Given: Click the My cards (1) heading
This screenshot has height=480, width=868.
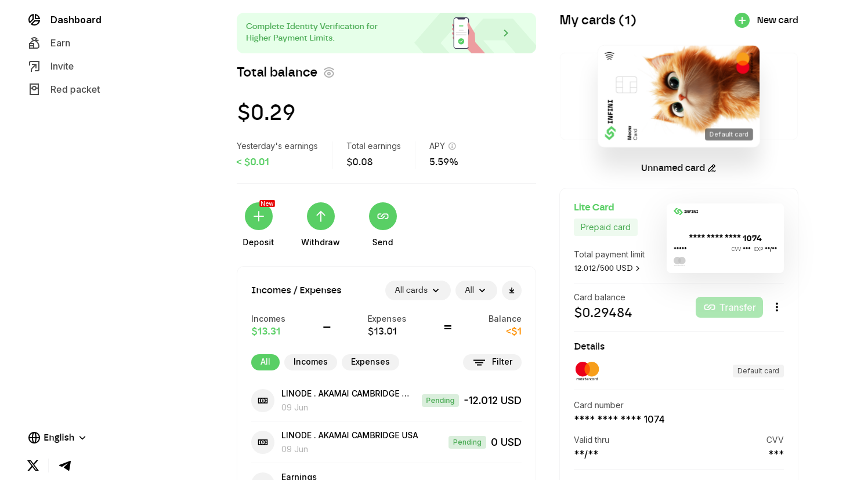Looking at the screenshot, I should tap(598, 20).
